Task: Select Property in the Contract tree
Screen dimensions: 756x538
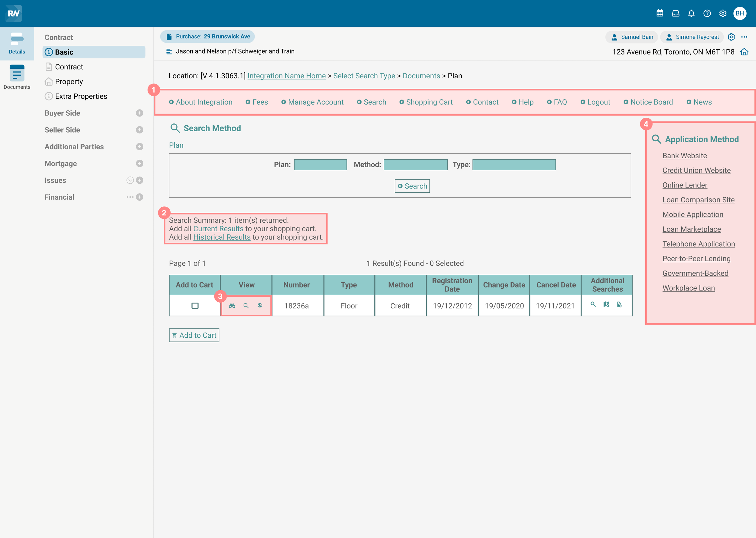Action: click(x=69, y=81)
